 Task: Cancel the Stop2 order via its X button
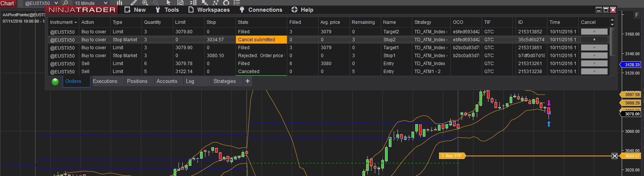(594, 39)
